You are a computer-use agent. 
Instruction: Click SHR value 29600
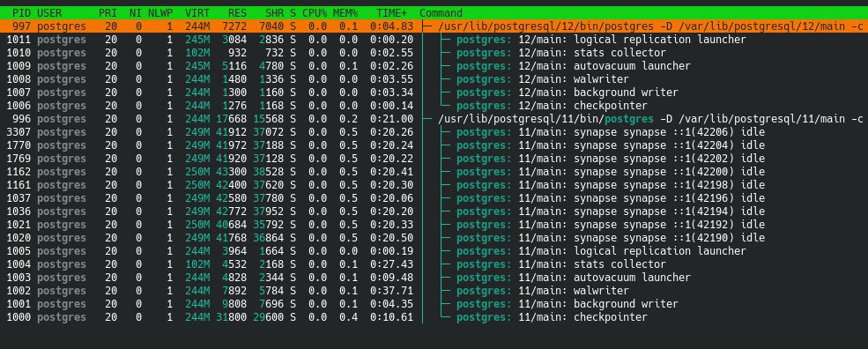click(x=269, y=317)
